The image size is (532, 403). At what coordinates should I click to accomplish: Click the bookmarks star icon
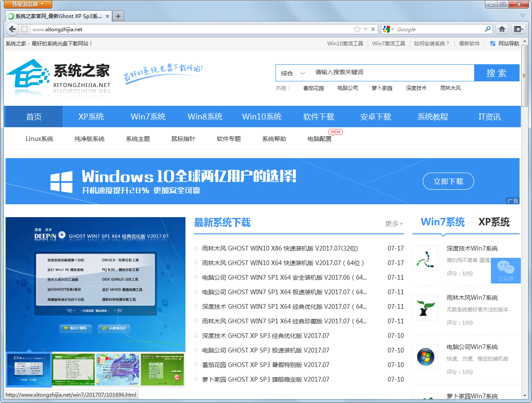tap(357, 29)
